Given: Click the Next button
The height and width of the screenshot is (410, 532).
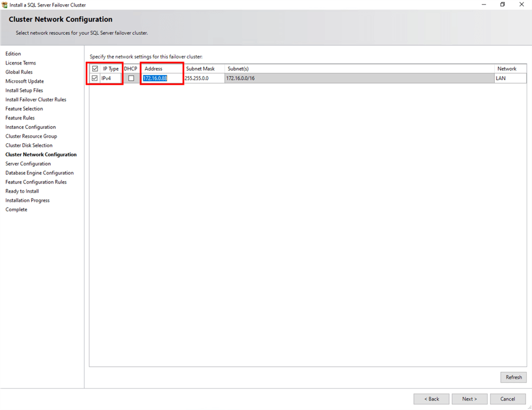Looking at the screenshot, I should [469, 399].
